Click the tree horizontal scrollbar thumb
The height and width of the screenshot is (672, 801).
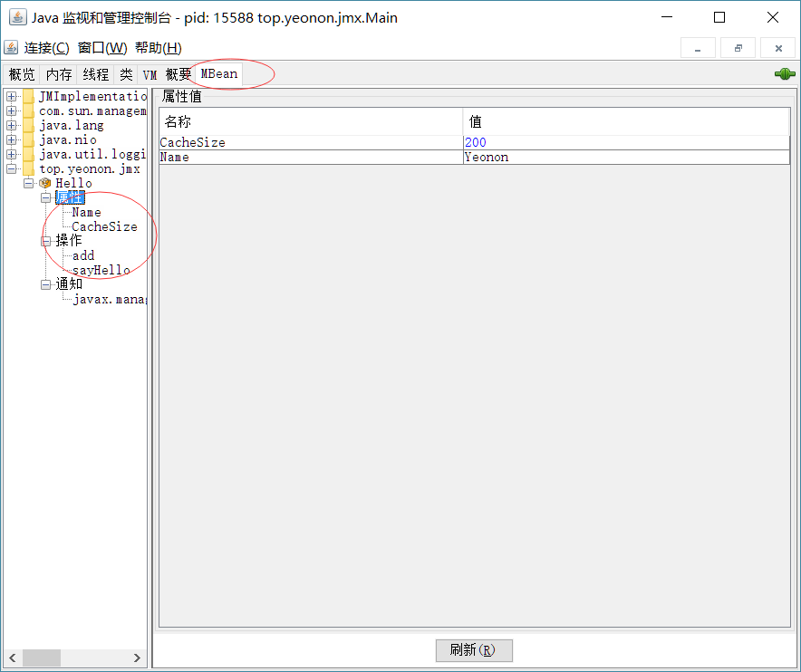coord(42,658)
